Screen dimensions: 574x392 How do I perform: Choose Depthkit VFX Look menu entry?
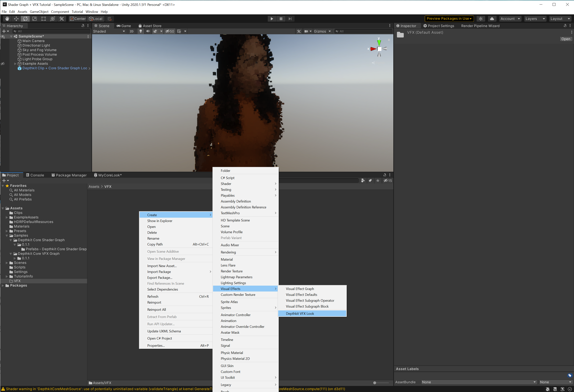point(300,313)
